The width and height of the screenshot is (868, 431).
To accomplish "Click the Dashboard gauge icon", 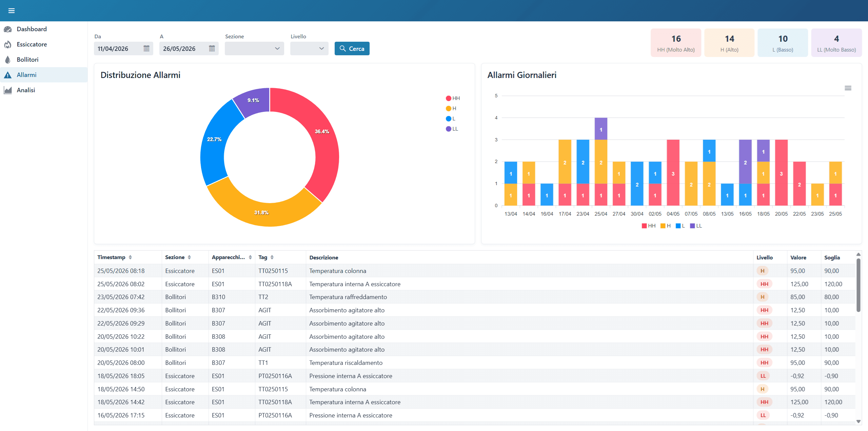I will pos(8,29).
